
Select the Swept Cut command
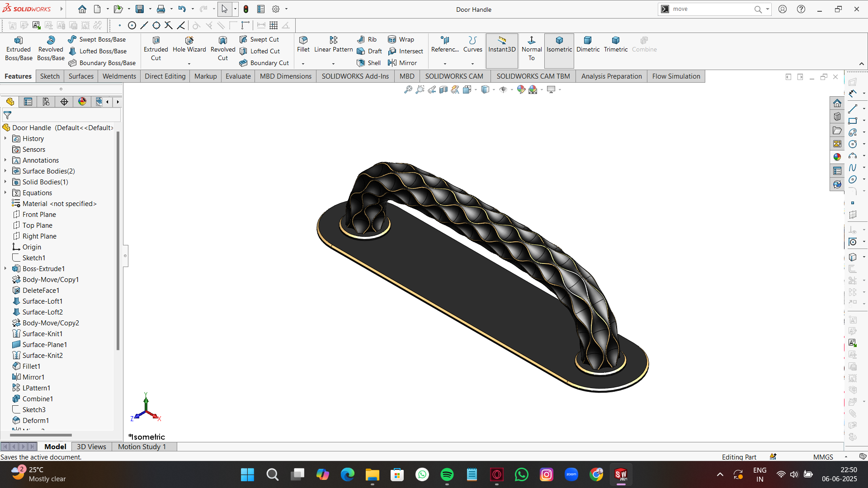pyautogui.click(x=259, y=39)
